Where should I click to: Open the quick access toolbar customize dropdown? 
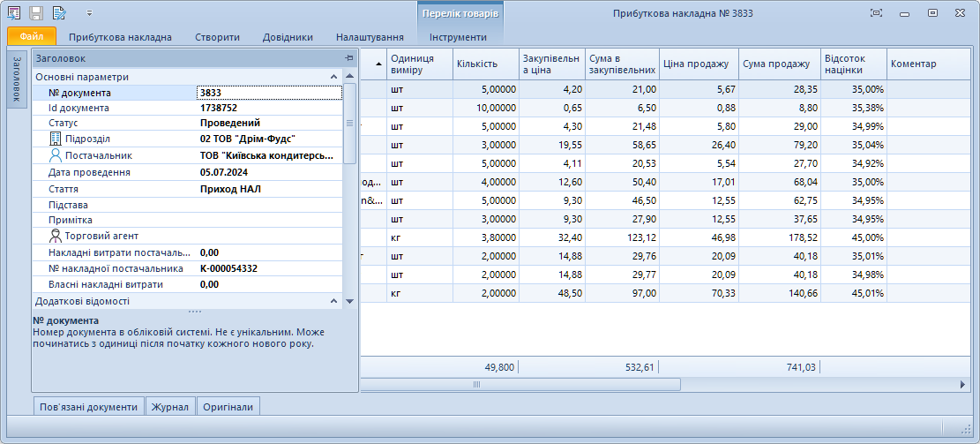click(89, 14)
